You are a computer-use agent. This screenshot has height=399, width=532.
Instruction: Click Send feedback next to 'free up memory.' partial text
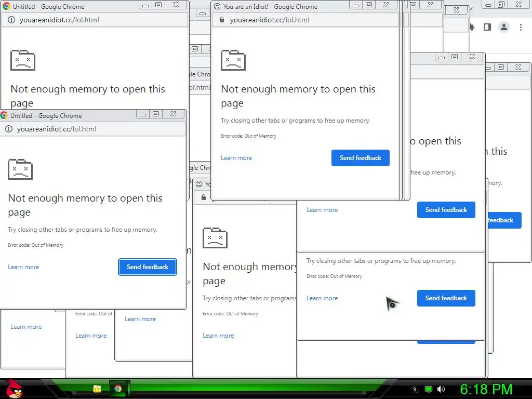pyautogui.click(x=446, y=210)
